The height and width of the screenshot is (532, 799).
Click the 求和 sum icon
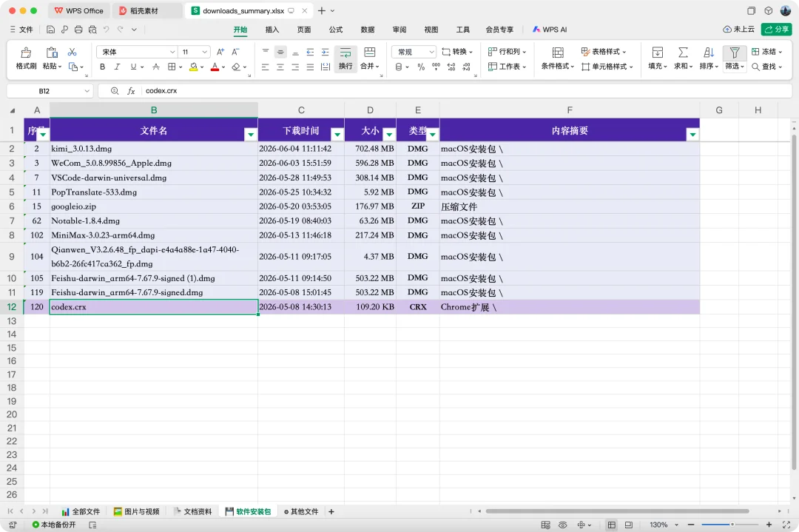tap(683, 53)
